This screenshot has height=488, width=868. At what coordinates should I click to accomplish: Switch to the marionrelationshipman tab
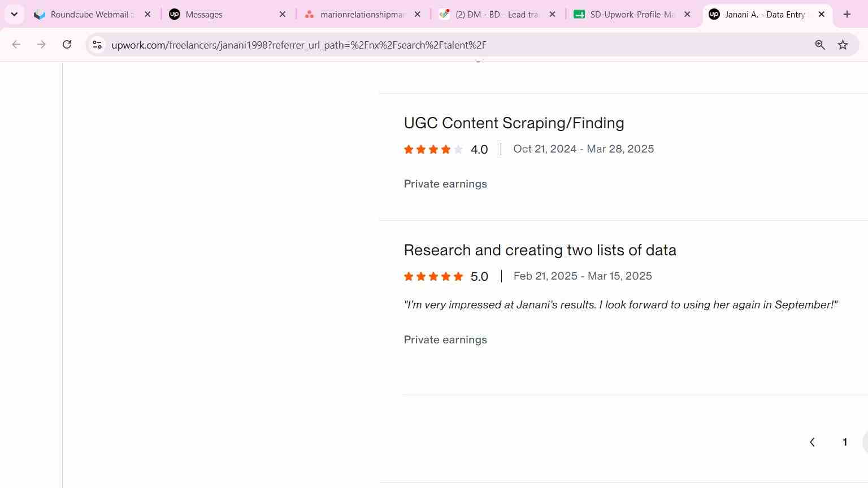pyautogui.click(x=355, y=14)
